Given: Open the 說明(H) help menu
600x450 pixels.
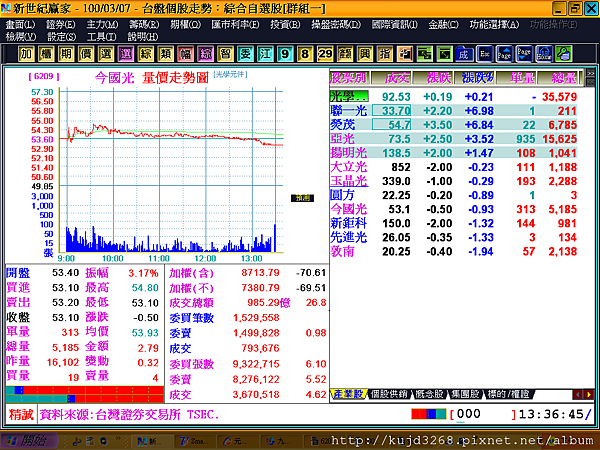Looking at the screenshot, I should [143, 37].
